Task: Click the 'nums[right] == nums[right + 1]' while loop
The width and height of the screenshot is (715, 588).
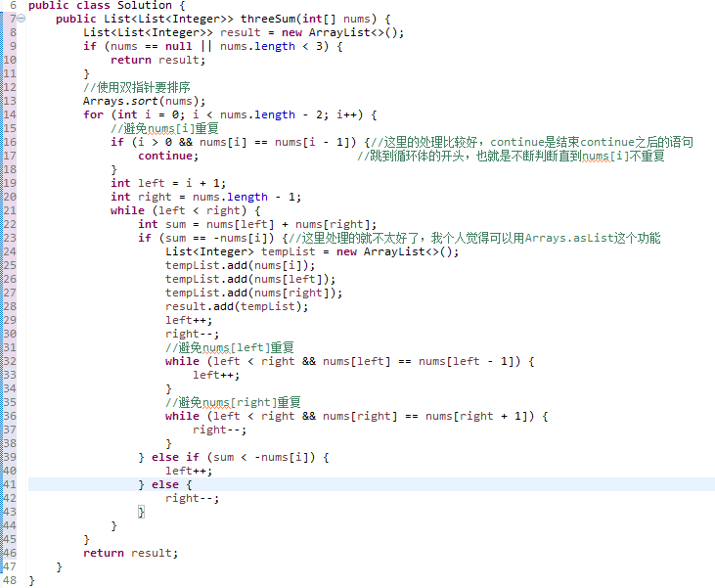Action: [x=356, y=416]
